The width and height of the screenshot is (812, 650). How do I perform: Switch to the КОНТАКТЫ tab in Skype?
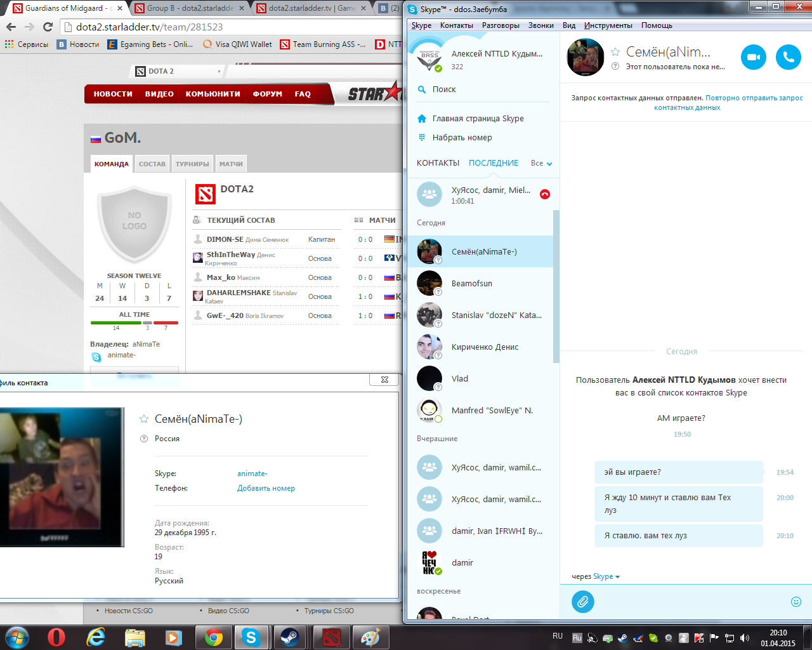(438, 163)
